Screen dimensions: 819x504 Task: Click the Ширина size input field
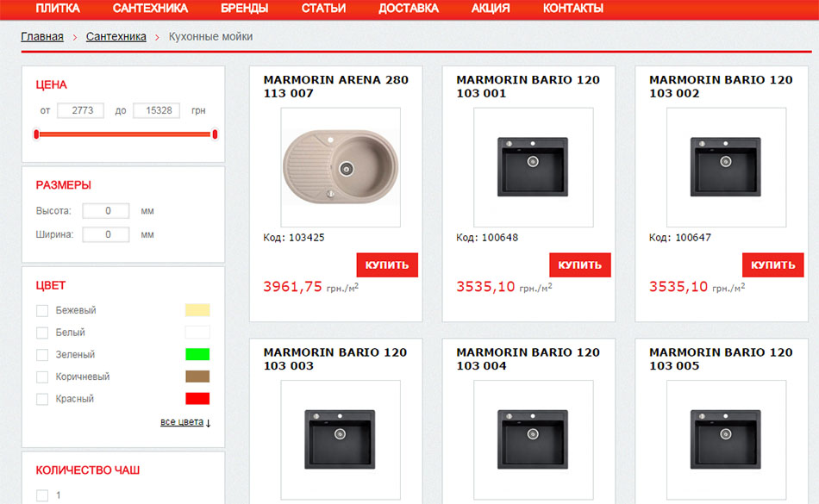(x=106, y=235)
